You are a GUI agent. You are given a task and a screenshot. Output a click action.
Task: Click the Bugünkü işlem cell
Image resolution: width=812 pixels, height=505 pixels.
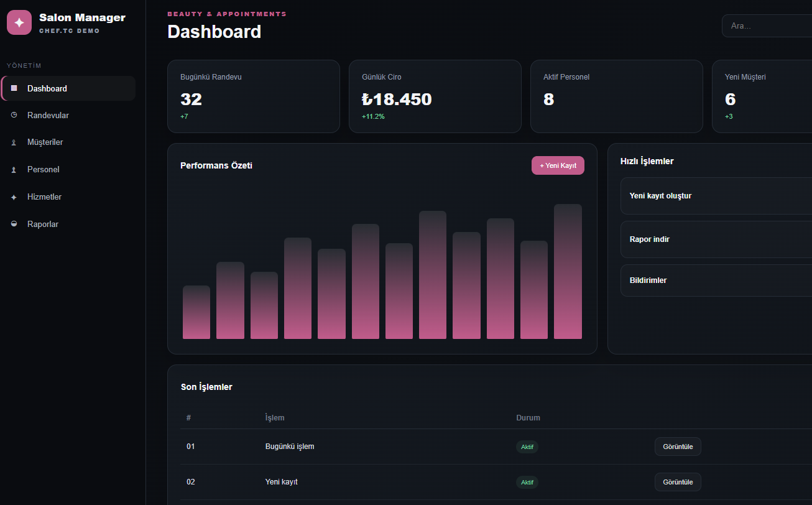[x=290, y=447]
